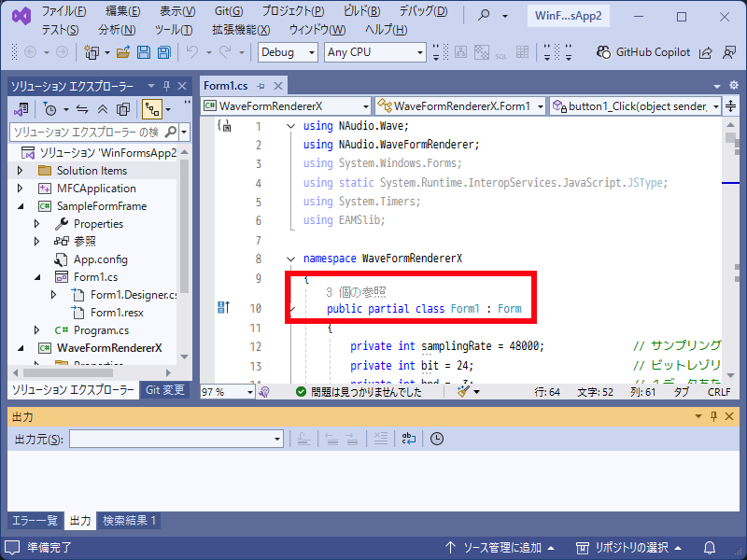
Task: Click the editor tab settings gear icon
Action: [734, 85]
